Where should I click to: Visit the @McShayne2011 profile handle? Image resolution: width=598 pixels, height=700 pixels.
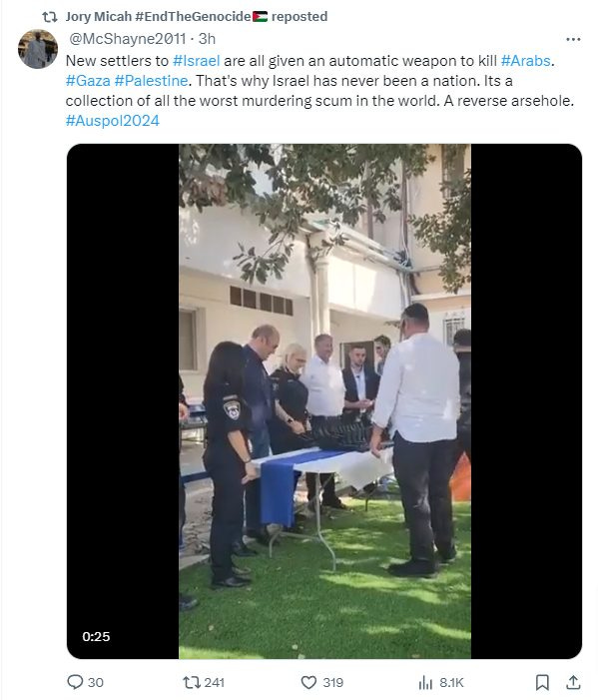click(x=127, y=39)
